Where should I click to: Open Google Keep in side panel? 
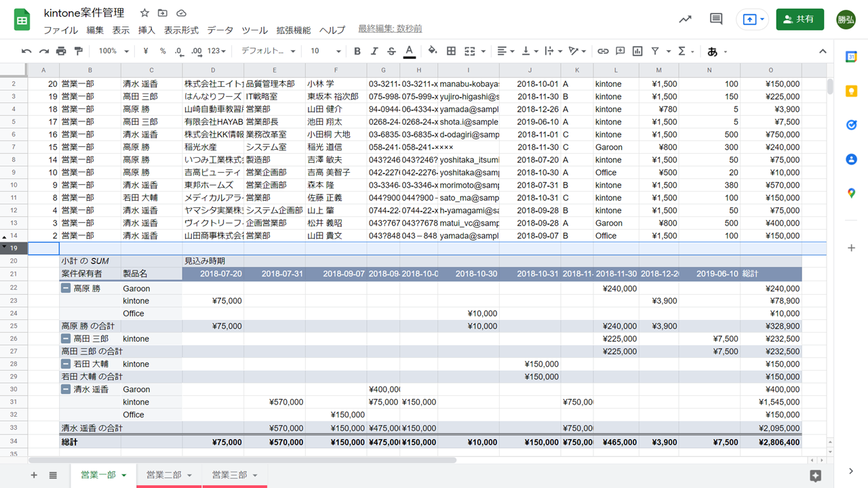click(852, 91)
